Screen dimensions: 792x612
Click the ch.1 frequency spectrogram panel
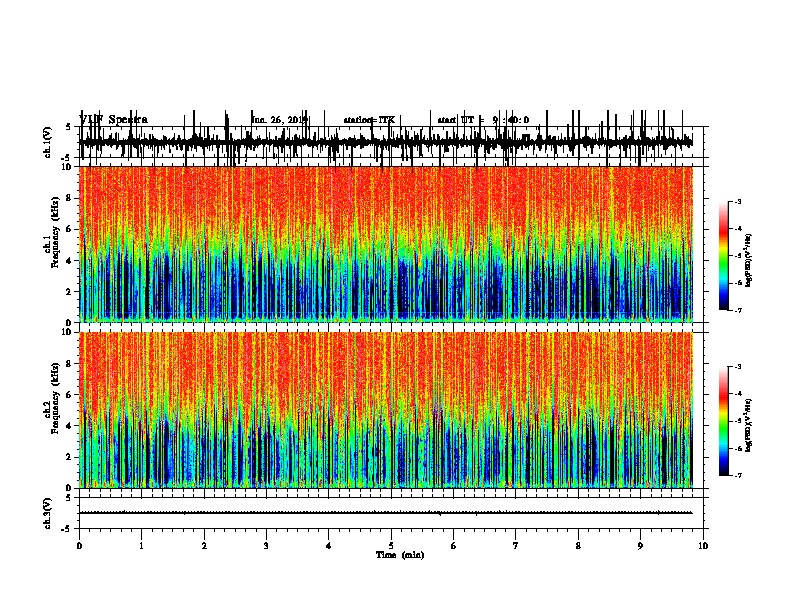(386, 244)
